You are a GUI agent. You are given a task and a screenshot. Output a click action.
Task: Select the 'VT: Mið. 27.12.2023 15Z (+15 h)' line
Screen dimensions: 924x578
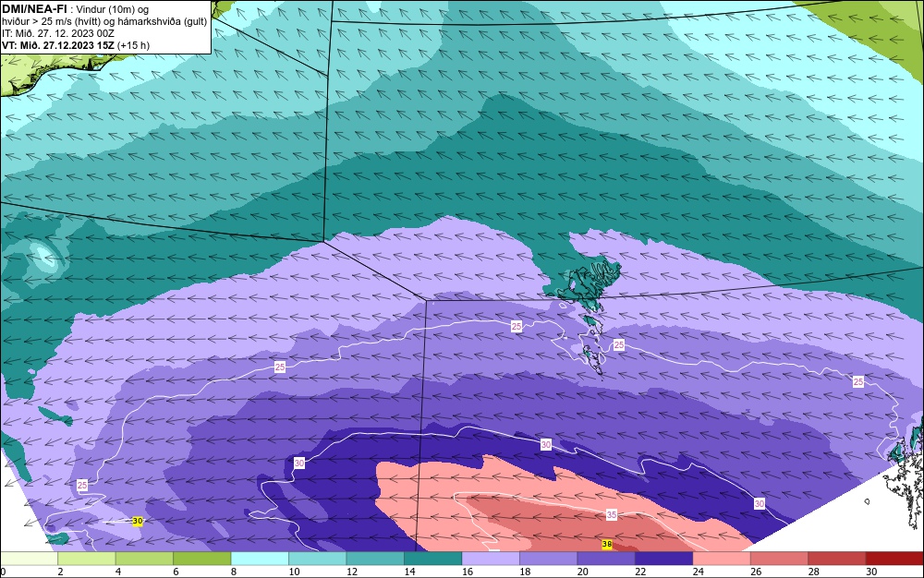[76, 45]
